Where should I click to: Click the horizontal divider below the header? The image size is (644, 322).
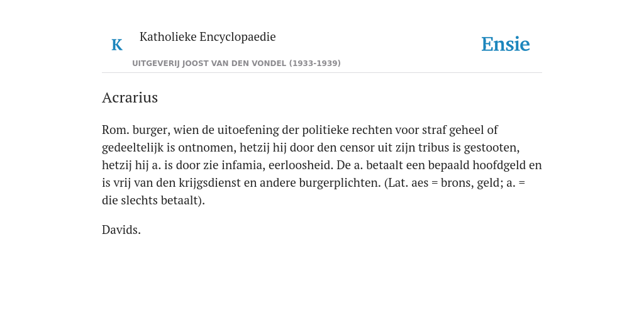coord(322,73)
